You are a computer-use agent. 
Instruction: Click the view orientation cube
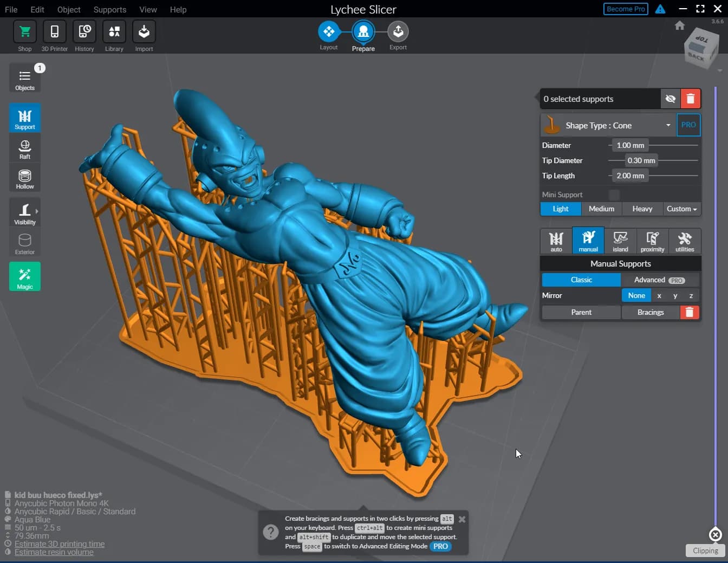click(x=701, y=49)
